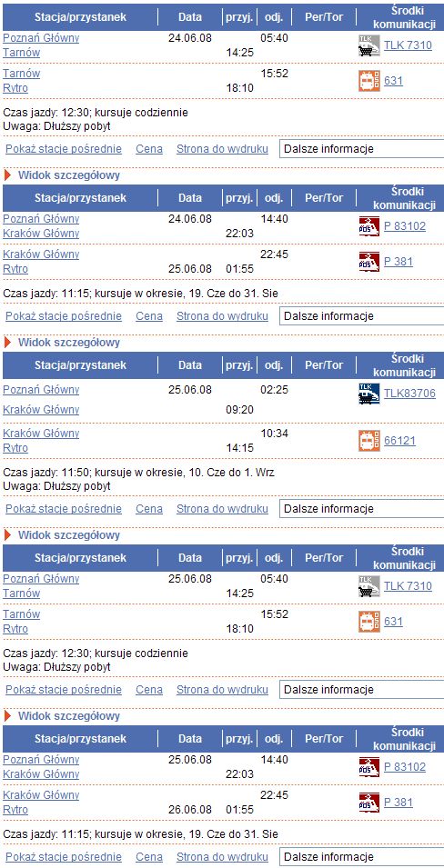Click the orange train icon beside 66121
The width and height of the screenshot is (444, 868).
[369, 441]
